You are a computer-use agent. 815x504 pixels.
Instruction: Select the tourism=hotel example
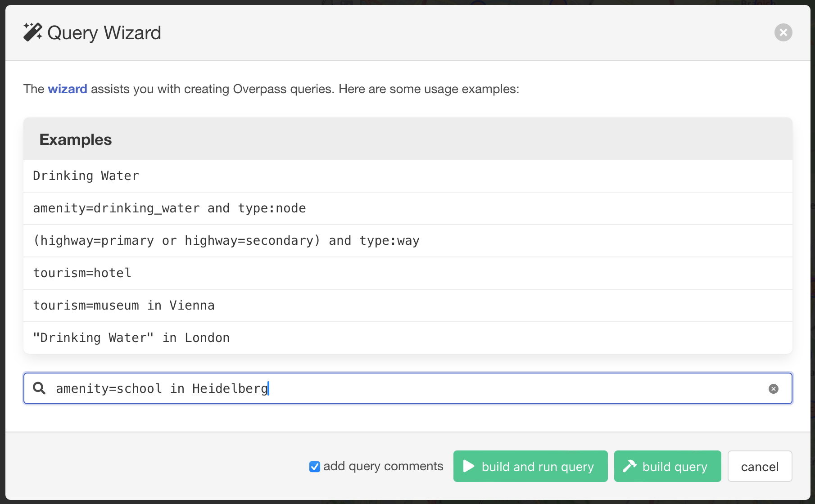click(x=82, y=273)
